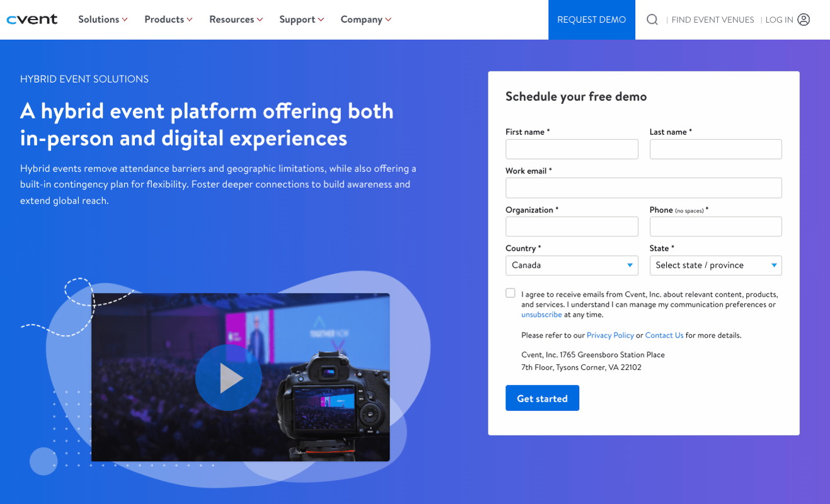Open the Resources menu
This screenshot has height=504, width=830.
236,20
